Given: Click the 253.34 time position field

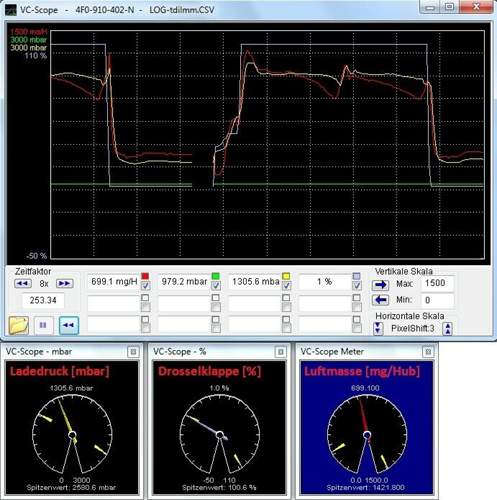Looking at the screenshot, I should click(43, 300).
